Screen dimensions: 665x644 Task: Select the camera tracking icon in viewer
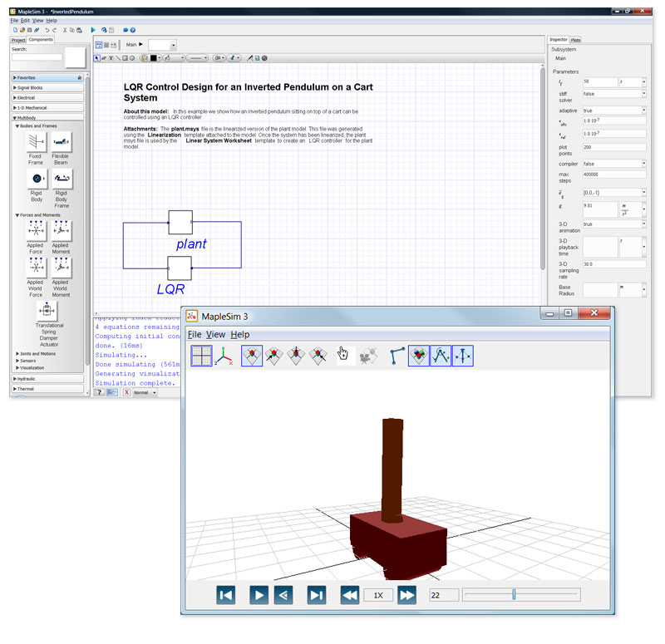[366, 356]
